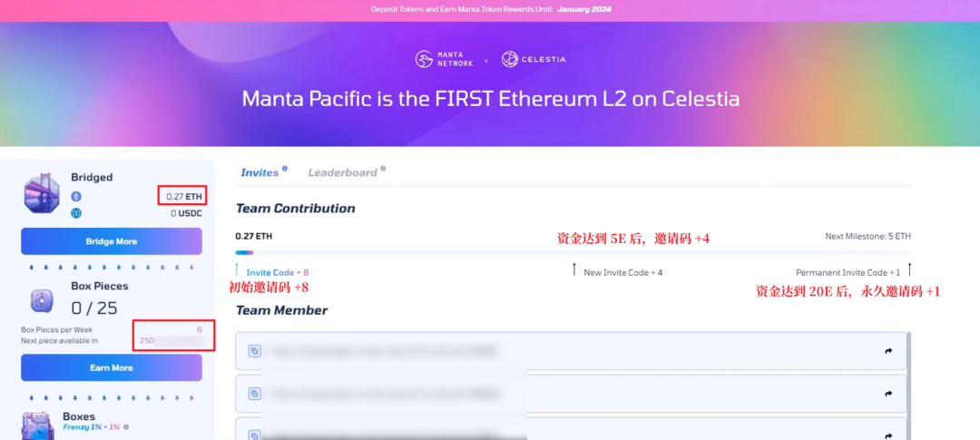Screen dimensions: 980x440
Task: Share the second team member entry
Action: pos(888,394)
